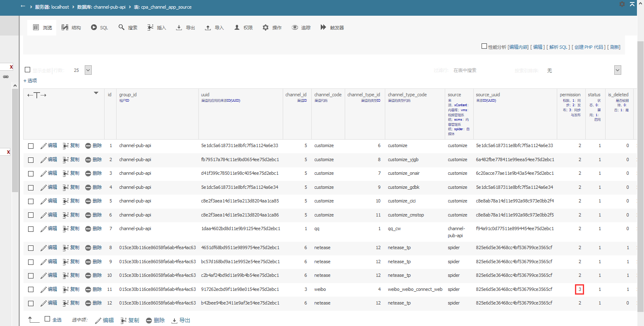Click the delete icon for row 7
Viewport: 644px width, 326px height.
pyautogui.click(x=88, y=229)
